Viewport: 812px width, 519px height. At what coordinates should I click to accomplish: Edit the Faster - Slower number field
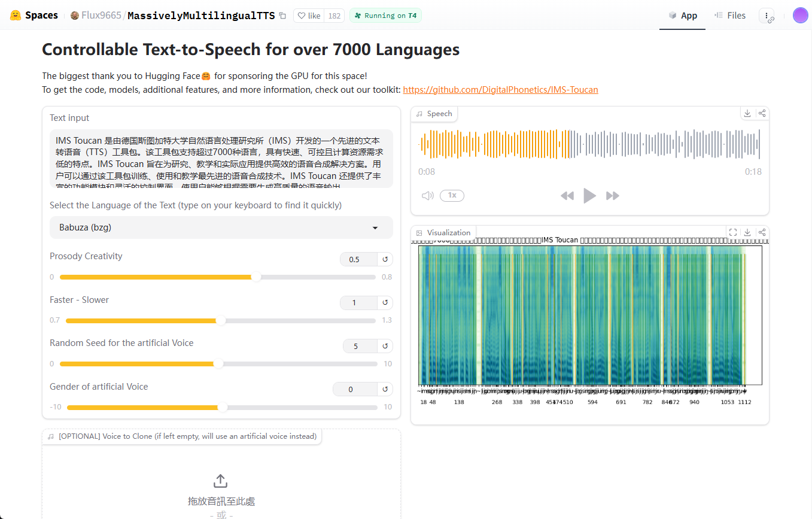coord(358,303)
